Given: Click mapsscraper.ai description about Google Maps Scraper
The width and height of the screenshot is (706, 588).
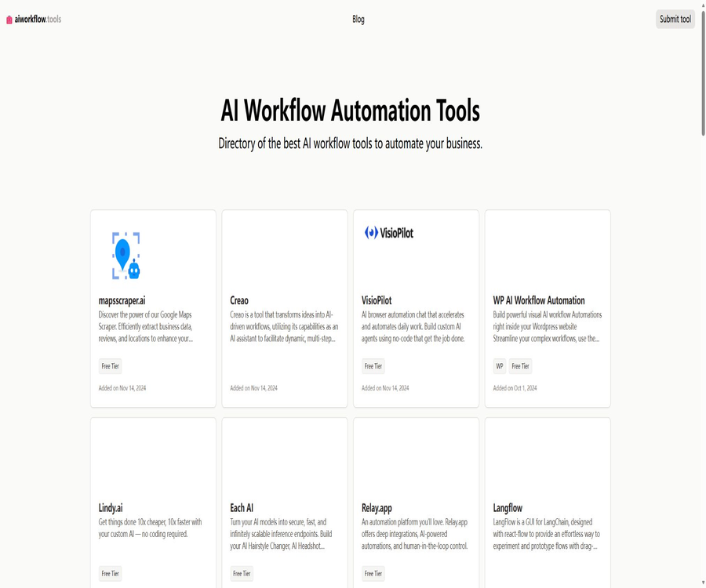Looking at the screenshot, I should click(146, 327).
